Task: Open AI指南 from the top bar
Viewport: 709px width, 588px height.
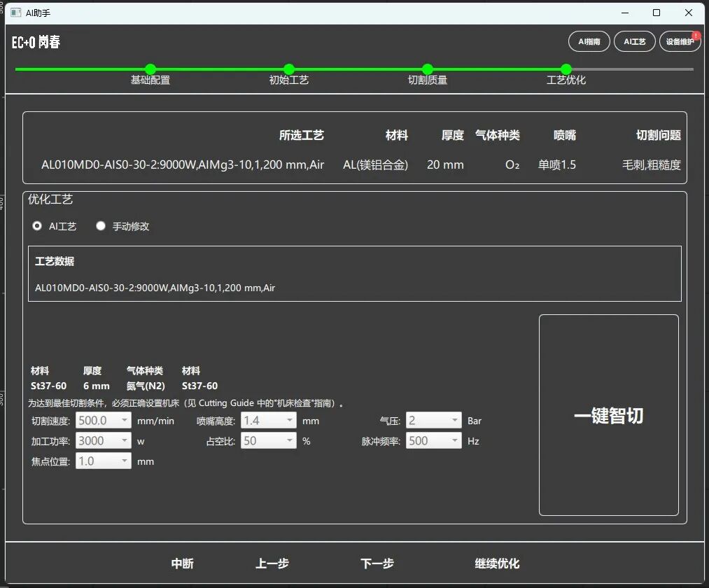Action: pos(589,41)
